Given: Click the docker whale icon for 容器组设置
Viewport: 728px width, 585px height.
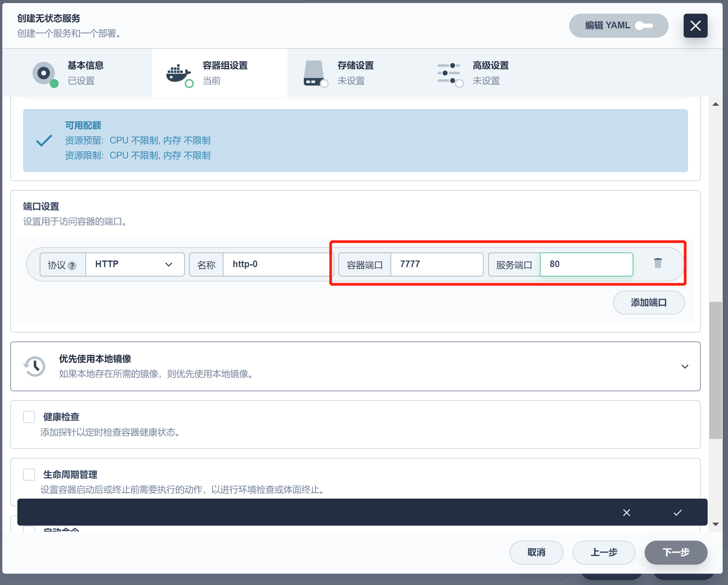Looking at the screenshot, I should (179, 73).
